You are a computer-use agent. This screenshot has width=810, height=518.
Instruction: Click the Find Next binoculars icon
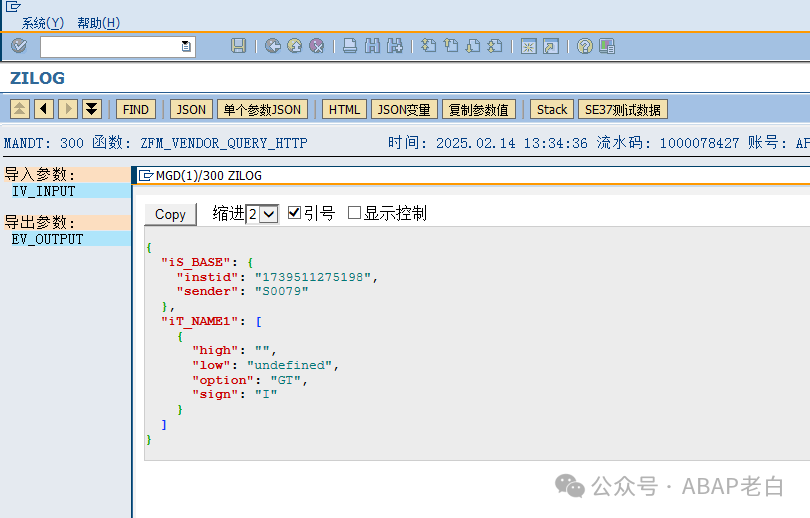point(395,46)
